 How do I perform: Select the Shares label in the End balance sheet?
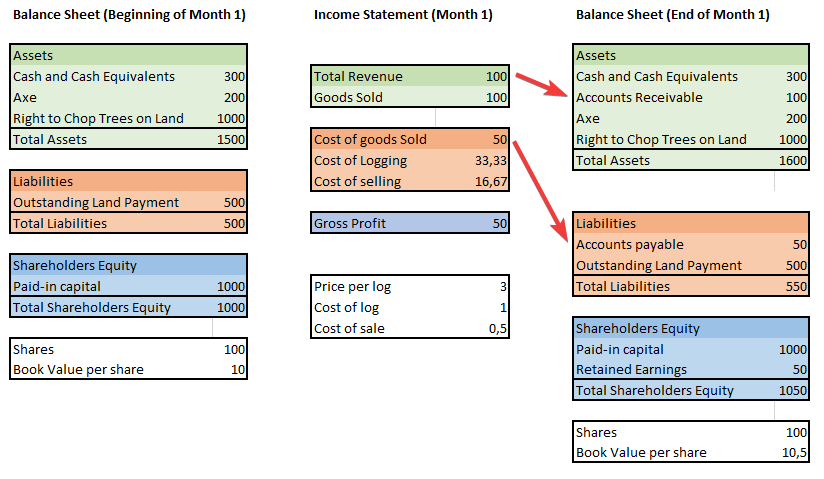pyautogui.click(x=596, y=433)
